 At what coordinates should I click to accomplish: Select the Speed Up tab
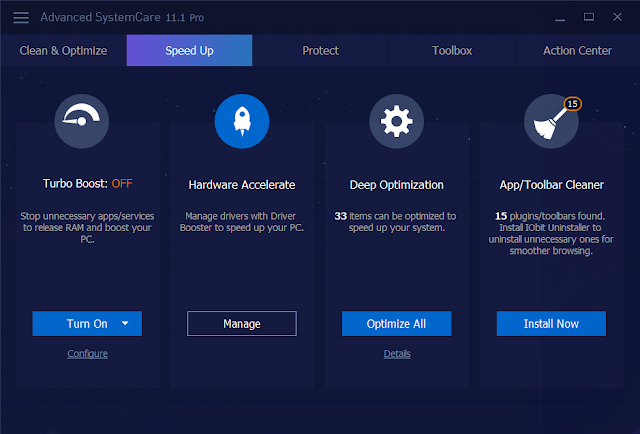(189, 51)
